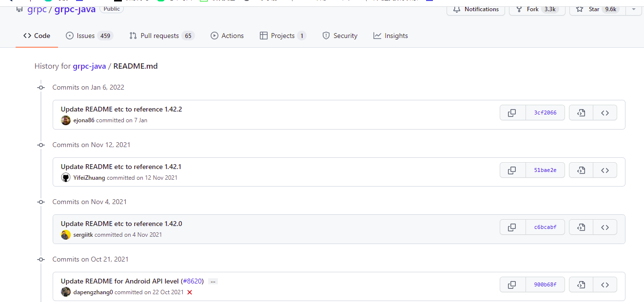
Task: Open sergiitk avatar
Action: [66, 235]
